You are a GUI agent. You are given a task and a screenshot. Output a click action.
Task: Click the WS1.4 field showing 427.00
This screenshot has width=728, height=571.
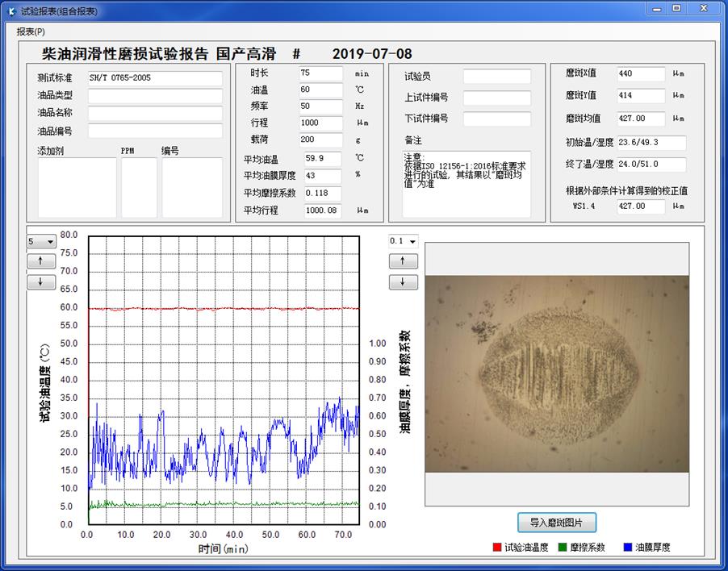[x=641, y=206]
